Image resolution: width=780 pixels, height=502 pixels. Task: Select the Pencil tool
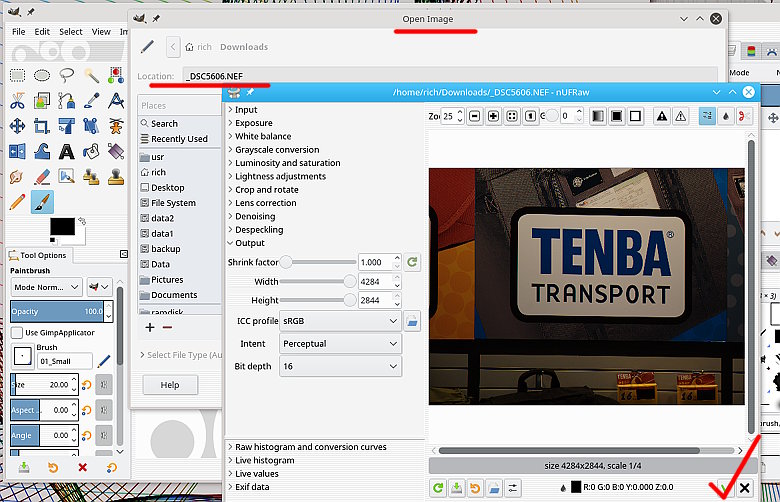[17, 202]
